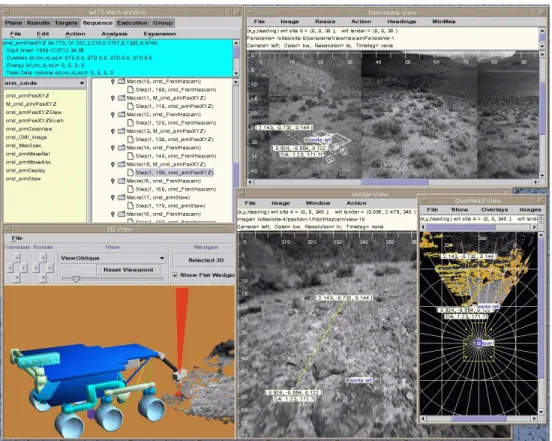Click the Rotate left arrow in 3D View

coord(36,267)
